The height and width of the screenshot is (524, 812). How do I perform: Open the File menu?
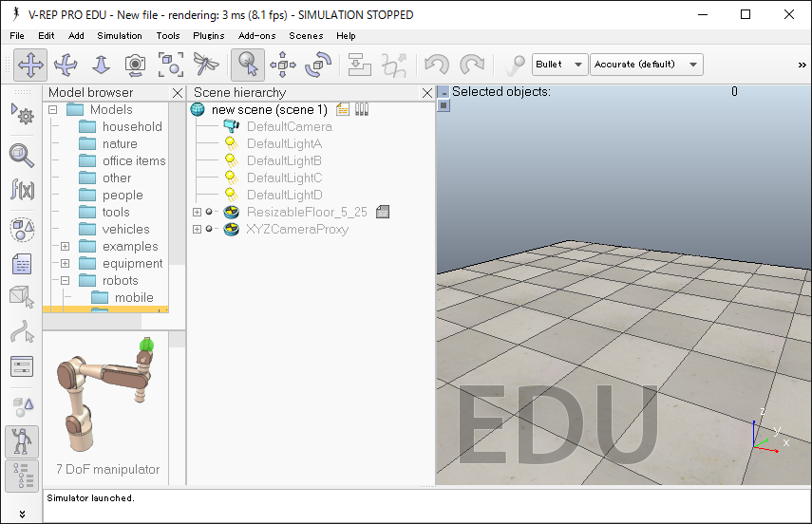17,36
